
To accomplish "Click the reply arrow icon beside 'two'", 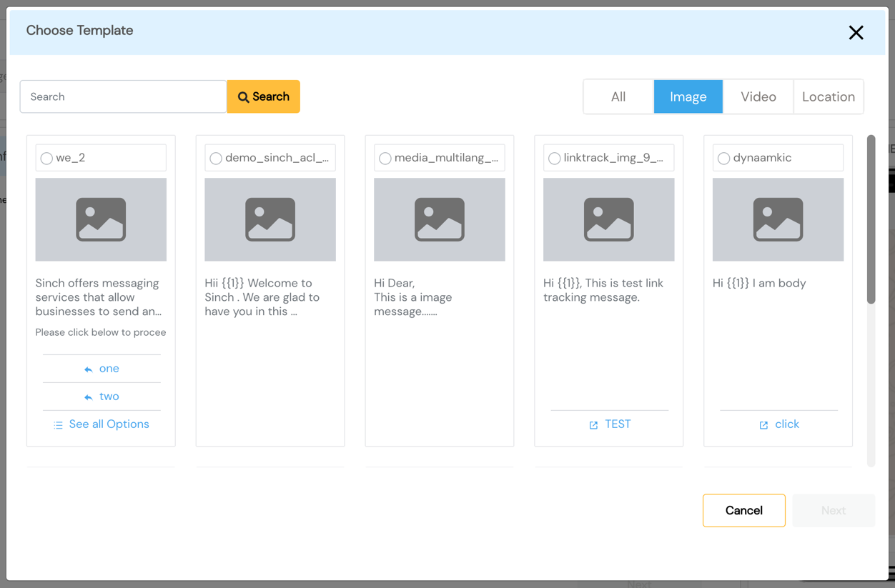I will pos(89,397).
